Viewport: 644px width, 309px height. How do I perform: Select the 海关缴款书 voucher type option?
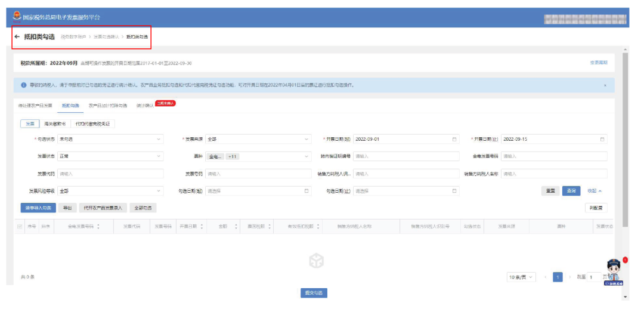(55, 123)
